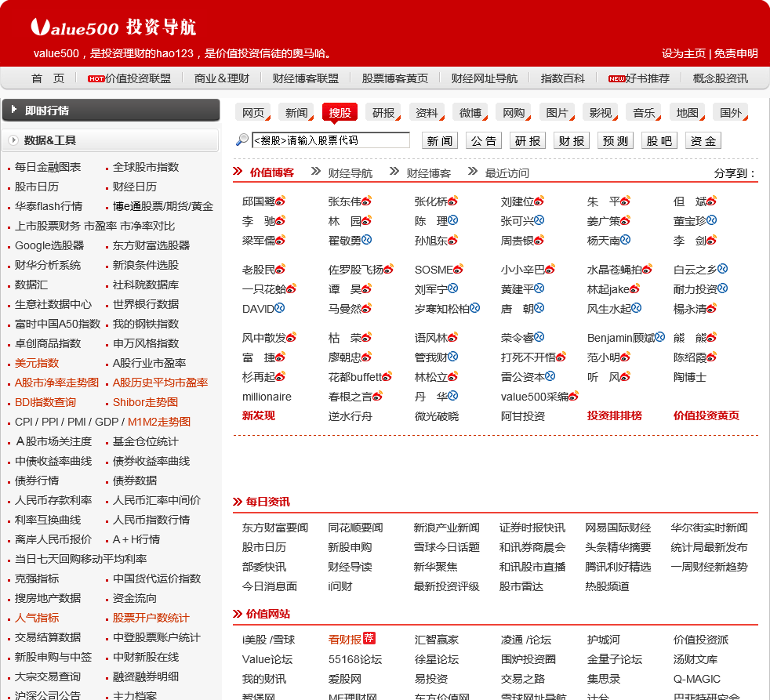Image resolution: width=770 pixels, height=700 pixels.
Task: Click the 公告 search button
Action: (484, 141)
